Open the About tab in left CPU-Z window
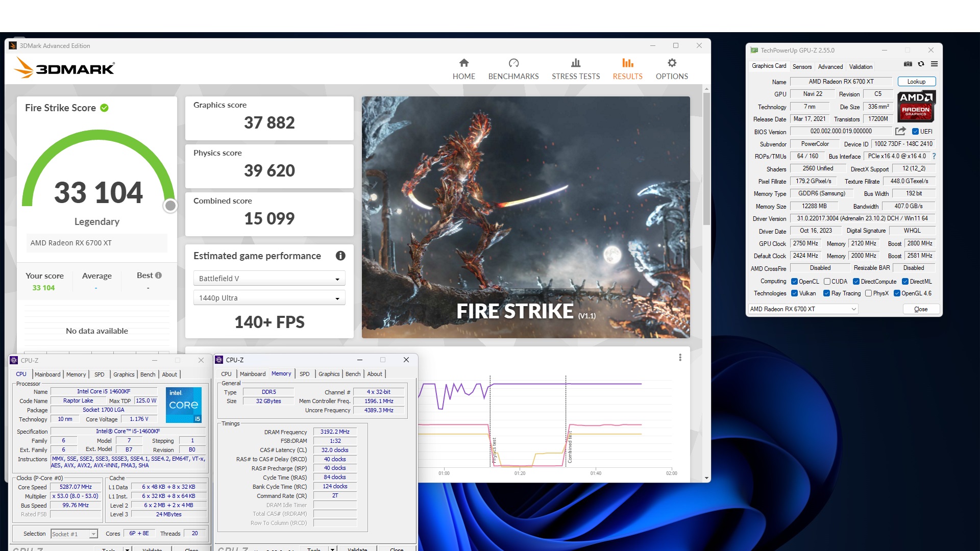 click(x=169, y=374)
